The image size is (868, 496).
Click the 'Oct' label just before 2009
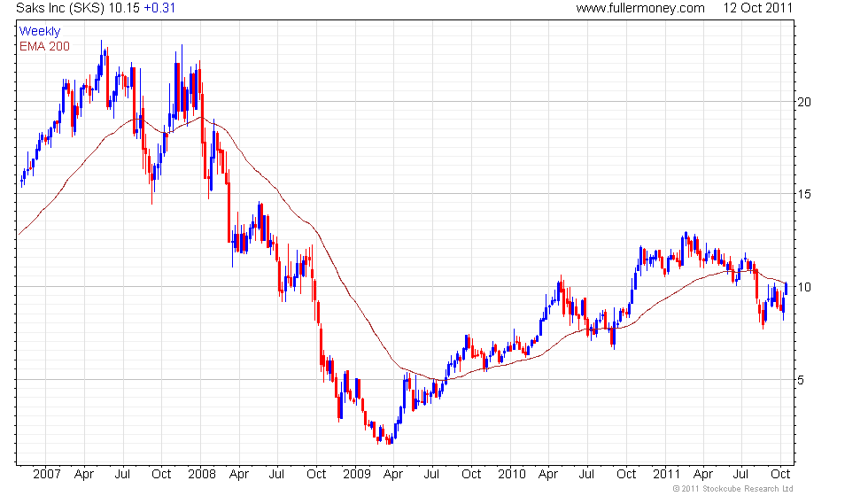317,475
